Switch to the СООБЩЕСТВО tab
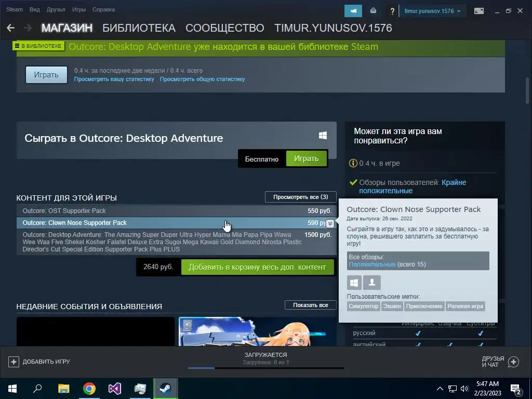This screenshot has height=399, width=532. coord(224,28)
